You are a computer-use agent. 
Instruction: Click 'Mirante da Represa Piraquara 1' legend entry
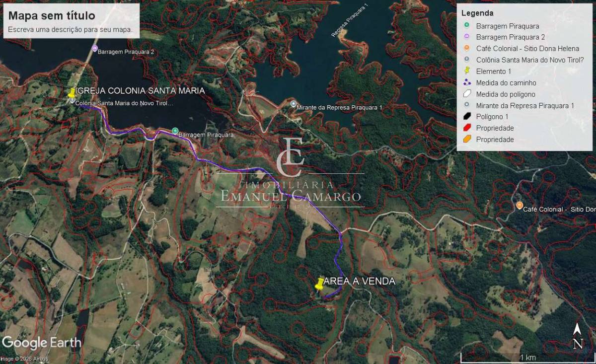(525, 106)
